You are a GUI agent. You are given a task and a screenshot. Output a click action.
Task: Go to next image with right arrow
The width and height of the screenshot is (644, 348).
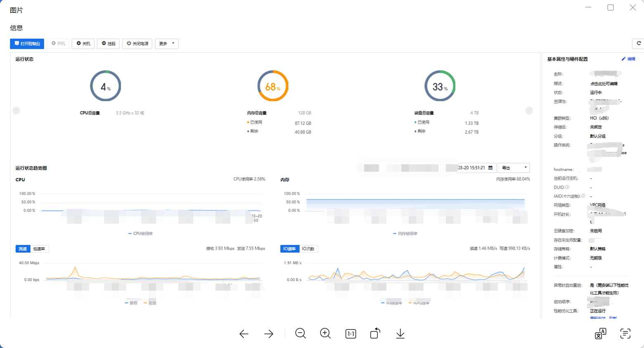tap(269, 334)
